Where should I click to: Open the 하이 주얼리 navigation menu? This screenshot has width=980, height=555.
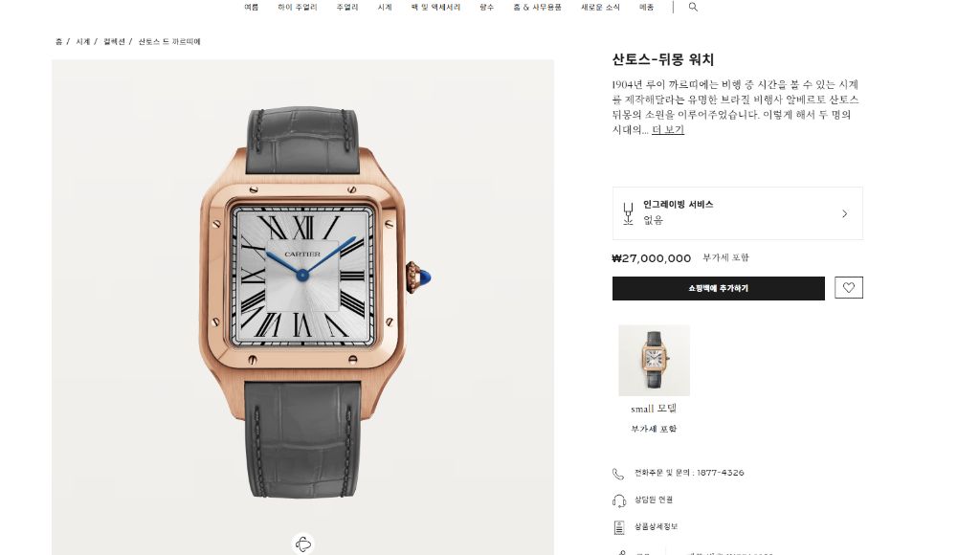click(298, 7)
